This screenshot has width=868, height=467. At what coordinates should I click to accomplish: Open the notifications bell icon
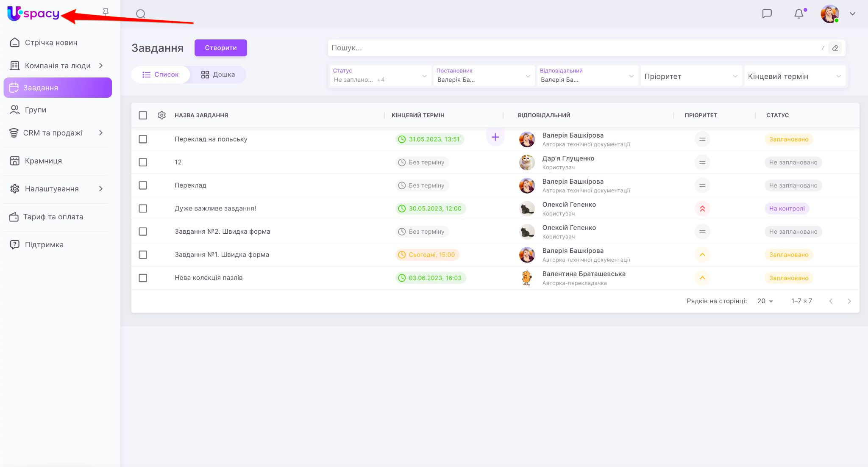pyautogui.click(x=798, y=14)
